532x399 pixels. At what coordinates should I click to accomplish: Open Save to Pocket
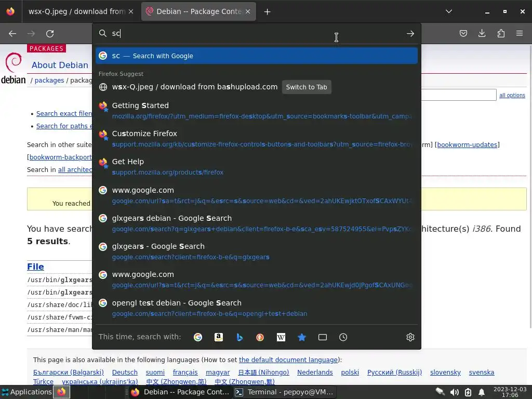tap(463, 33)
